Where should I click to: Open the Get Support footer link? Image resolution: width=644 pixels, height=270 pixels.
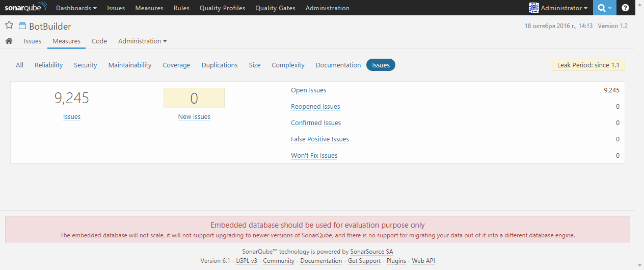pyautogui.click(x=364, y=261)
